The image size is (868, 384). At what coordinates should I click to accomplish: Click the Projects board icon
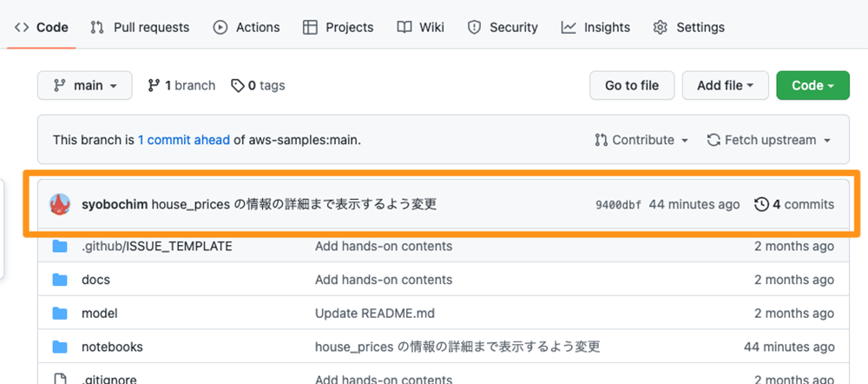pyautogui.click(x=310, y=27)
